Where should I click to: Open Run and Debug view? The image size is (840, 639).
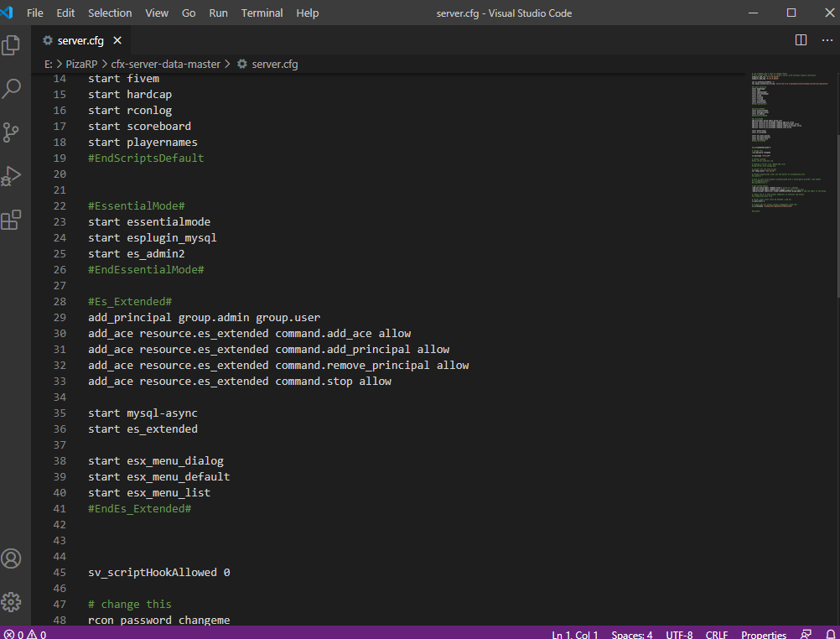click(11, 176)
